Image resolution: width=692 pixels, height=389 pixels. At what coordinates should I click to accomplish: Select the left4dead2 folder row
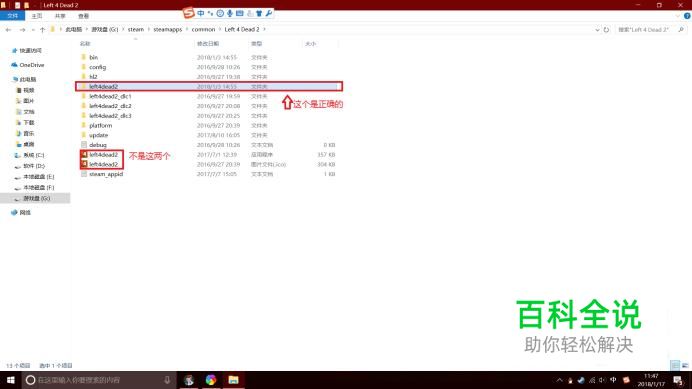tap(209, 87)
